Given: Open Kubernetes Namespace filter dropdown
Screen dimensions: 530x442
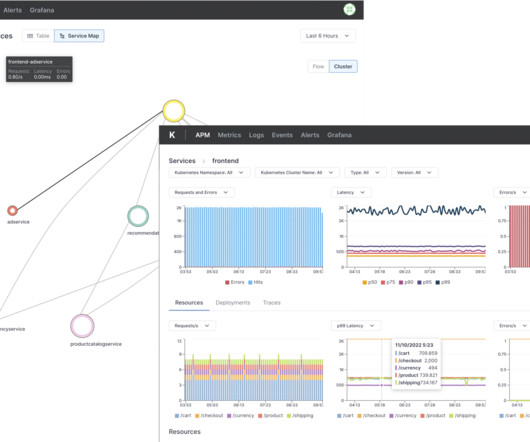Looking at the screenshot, I should 209,173.
